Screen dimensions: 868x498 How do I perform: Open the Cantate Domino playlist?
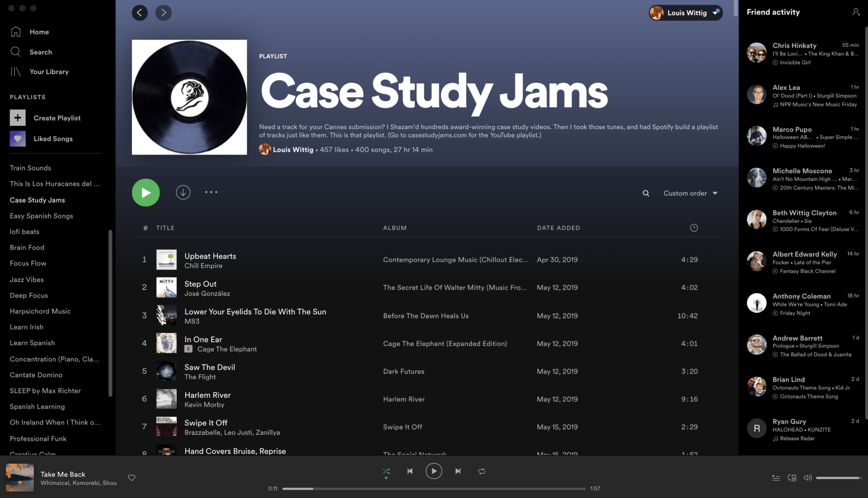(36, 375)
